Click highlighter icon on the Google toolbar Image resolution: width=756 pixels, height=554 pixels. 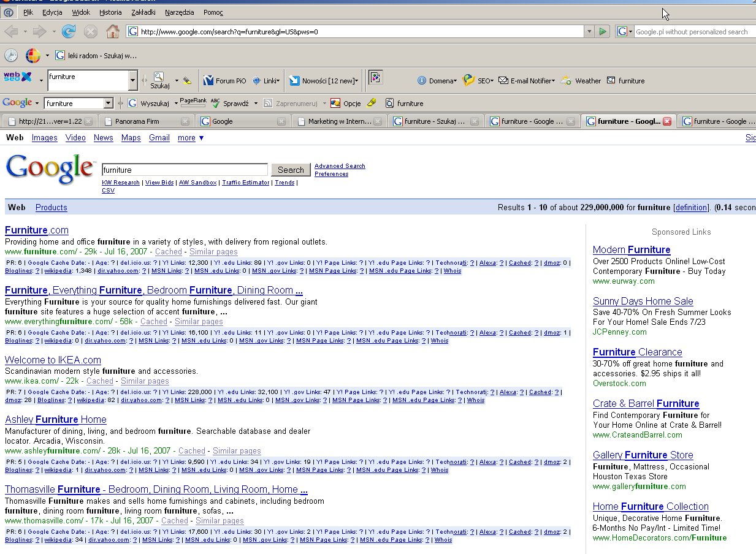[x=372, y=103]
